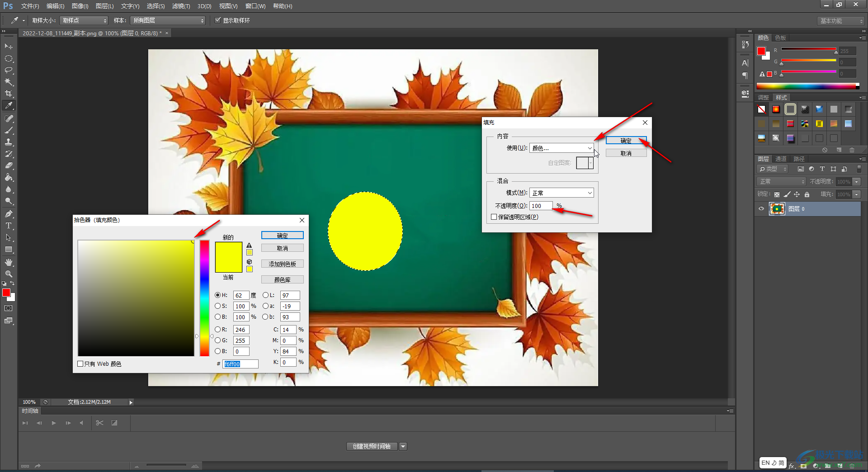Select the Eraser tool

[x=9, y=165]
